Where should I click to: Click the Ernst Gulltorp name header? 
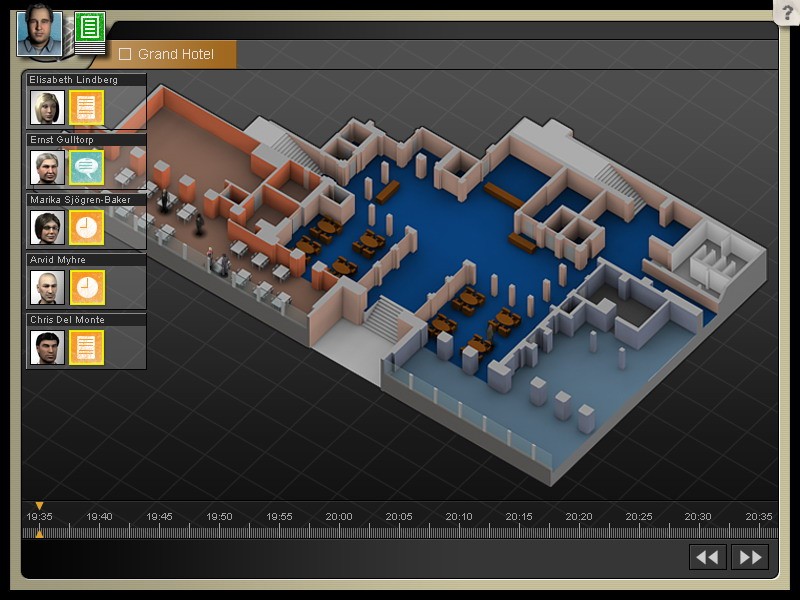[x=86, y=140]
